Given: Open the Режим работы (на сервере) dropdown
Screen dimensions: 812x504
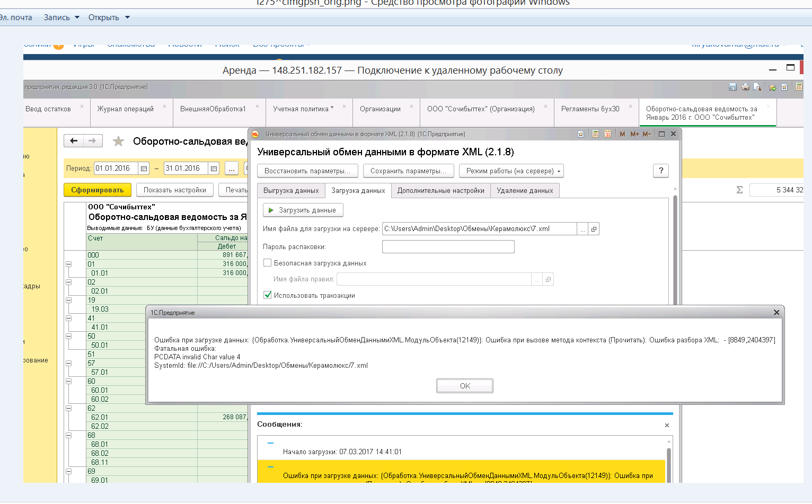Looking at the screenshot, I should click(x=511, y=171).
